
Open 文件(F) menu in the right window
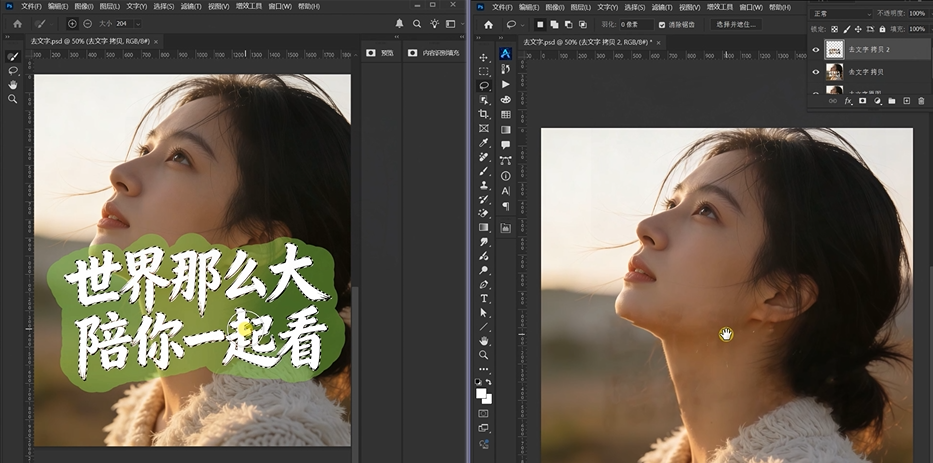[502, 7]
